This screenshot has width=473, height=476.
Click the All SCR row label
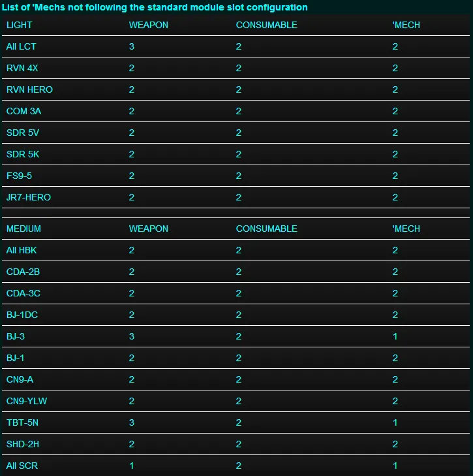pos(20,466)
